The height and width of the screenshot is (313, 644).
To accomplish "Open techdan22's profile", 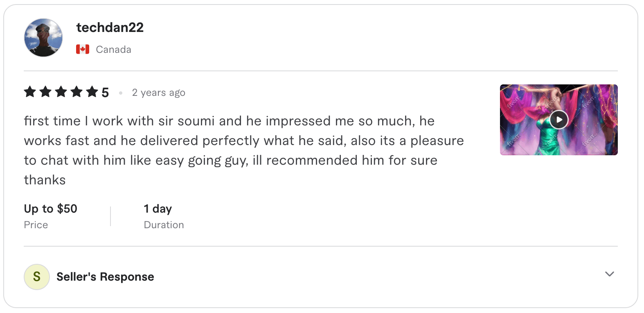I will pos(110,27).
